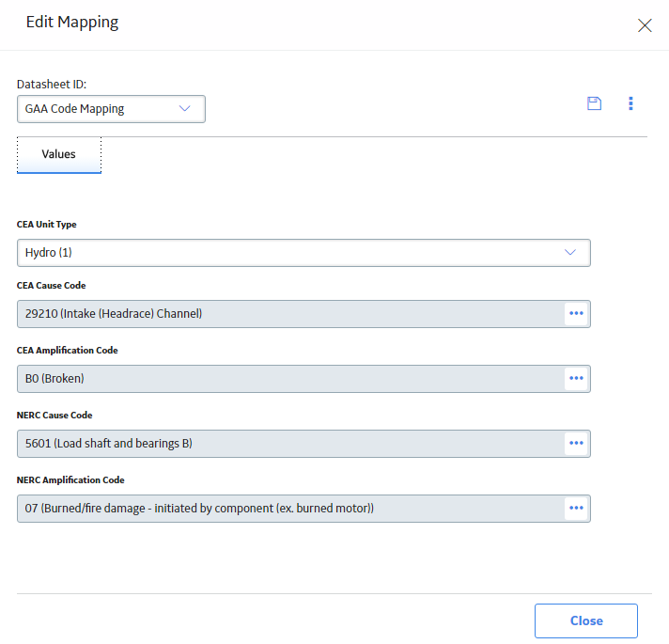Save the mapping using the disk icon
The height and width of the screenshot is (644, 669).
pyautogui.click(x=594, y=103)
